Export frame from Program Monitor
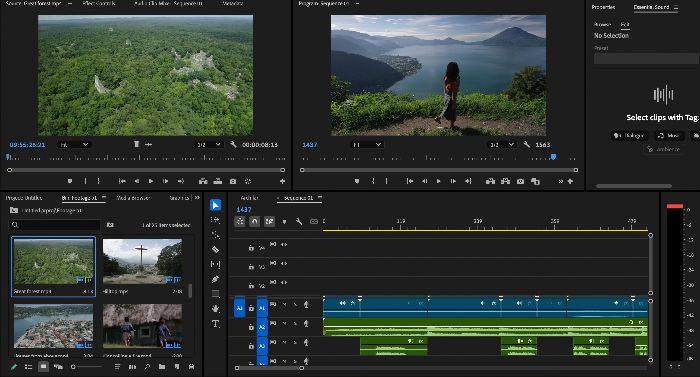 click(521, 181)
